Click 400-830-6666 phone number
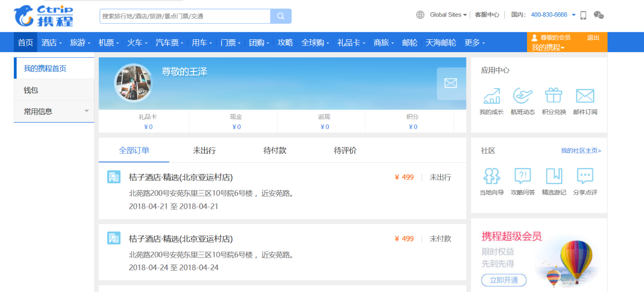This screenshot has height=292, width=644. click(x=549, y=15)
